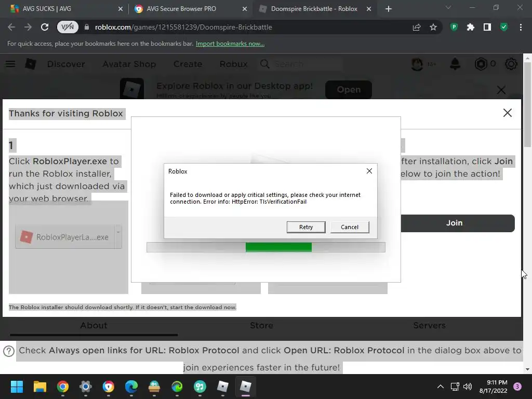Open the extensions puzzle piece menu
532x399 pixels.
pos(470,27)
